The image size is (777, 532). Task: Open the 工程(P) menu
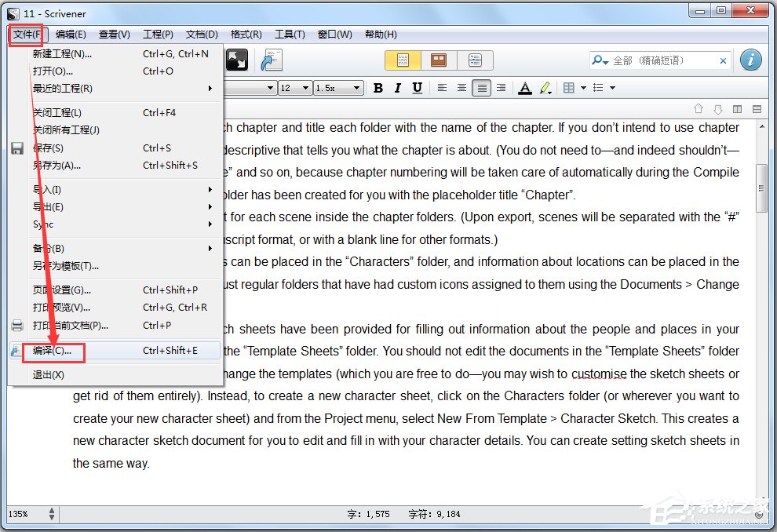[158, 35]
